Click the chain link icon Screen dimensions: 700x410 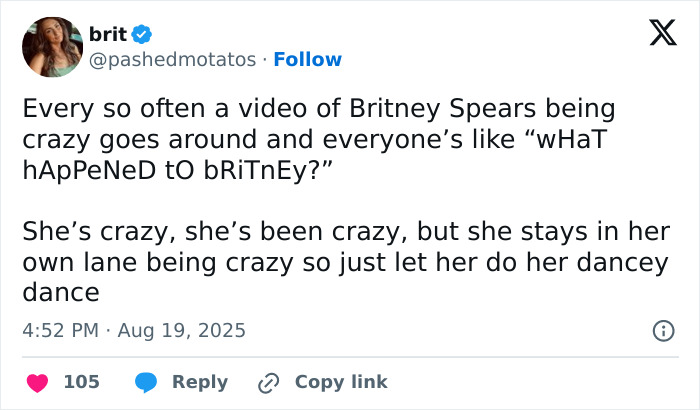(x=267, y=382)
